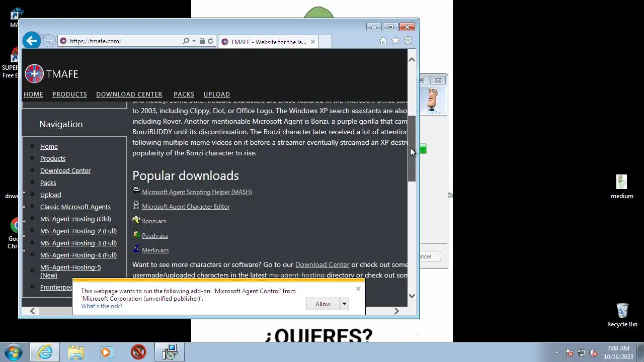This screenshot has height=362, width=644.
Task: Open MS-Agent-Hosting-4 (Full) link
Action: (78, 255)
